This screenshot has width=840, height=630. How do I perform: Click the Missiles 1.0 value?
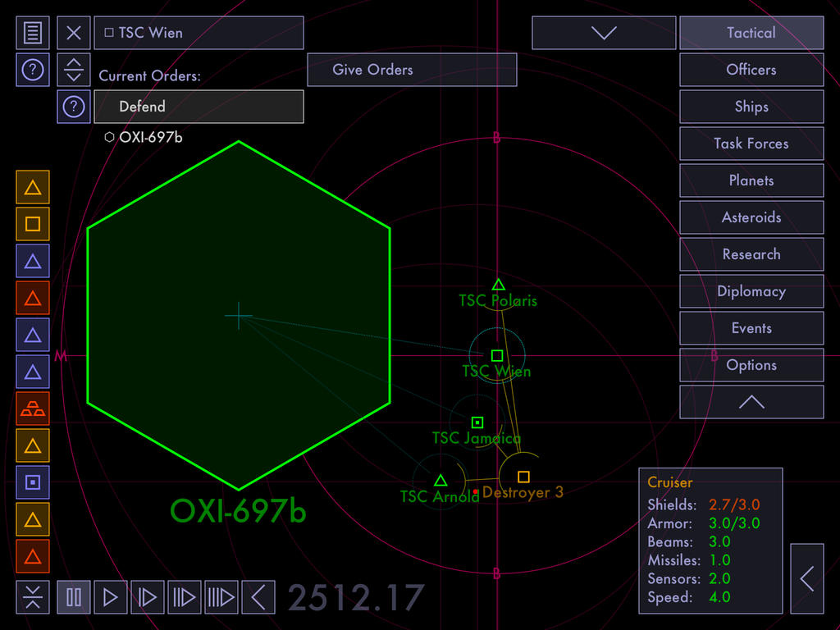tap(719, 560)
